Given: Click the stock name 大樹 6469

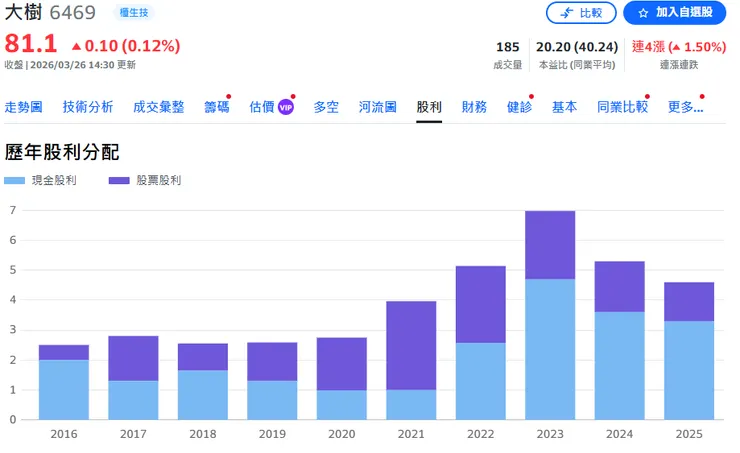Looking at the screenshot, I should tap(50, 13).
